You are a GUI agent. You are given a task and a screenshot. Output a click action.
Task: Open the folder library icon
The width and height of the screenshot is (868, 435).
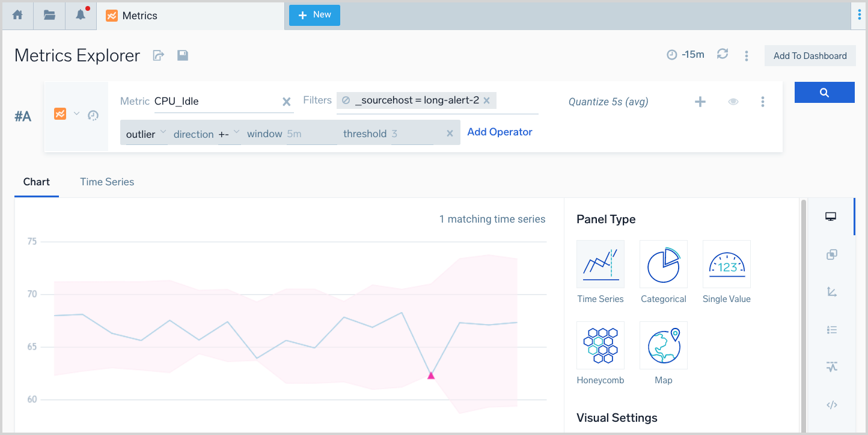click(49, 16)
